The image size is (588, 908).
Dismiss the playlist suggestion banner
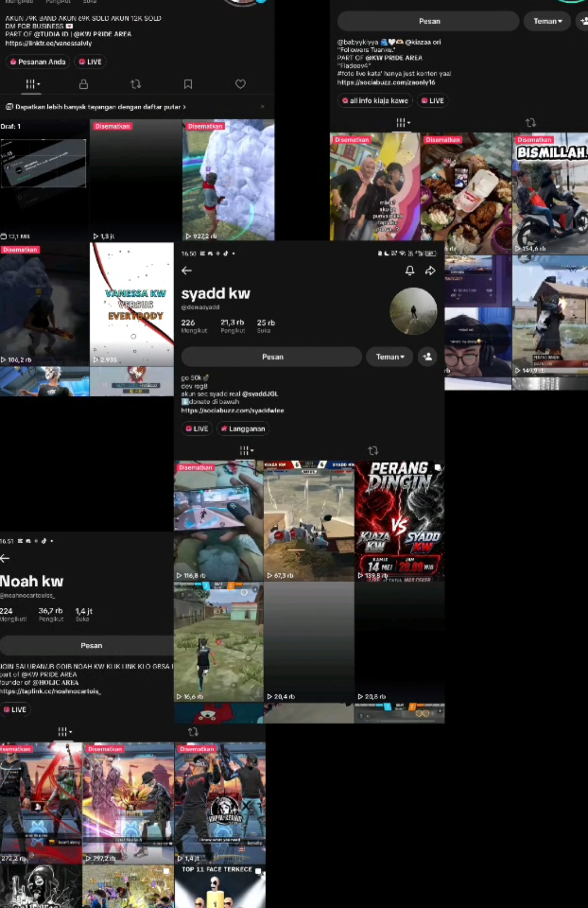click(x=262, y=107)
